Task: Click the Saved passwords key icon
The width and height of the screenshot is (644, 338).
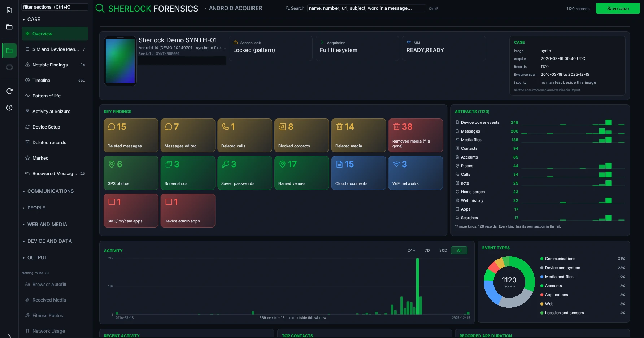Action: pos(225,164)
